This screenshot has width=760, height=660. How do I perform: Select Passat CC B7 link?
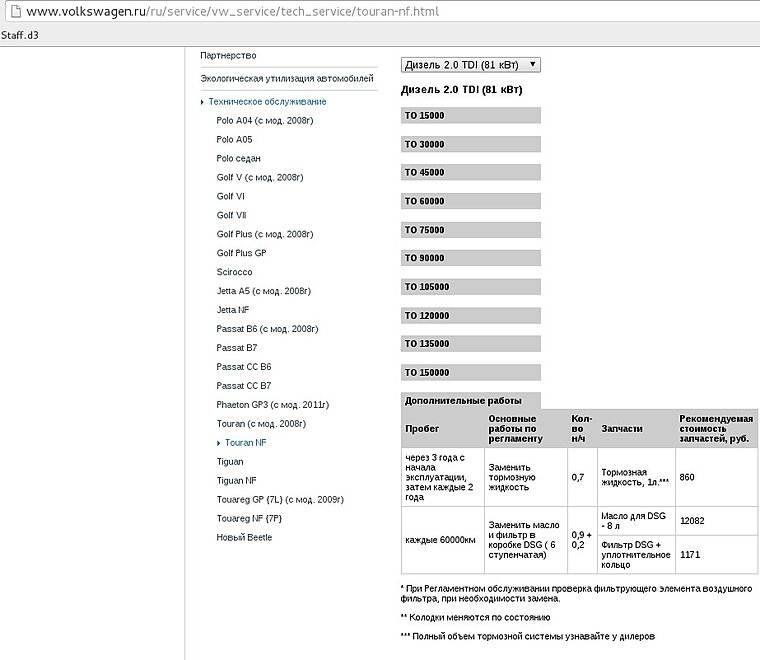click(244, 385)
